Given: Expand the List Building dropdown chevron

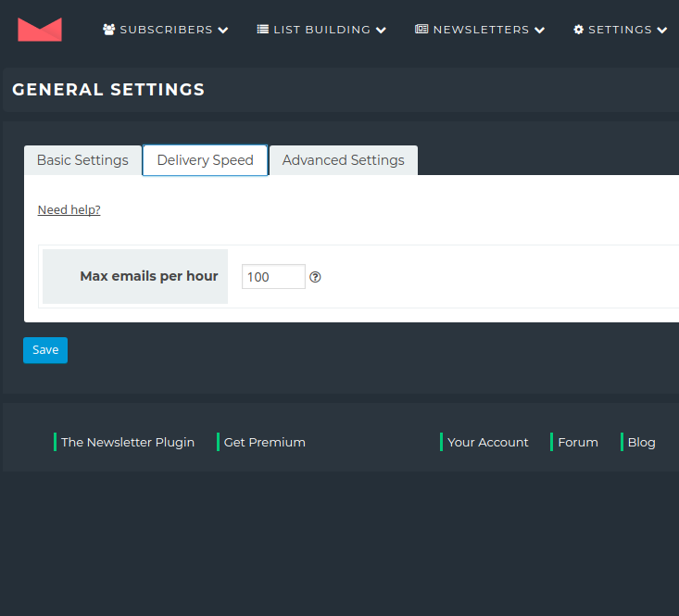Looking at the screenshot, I should (381, 30).
